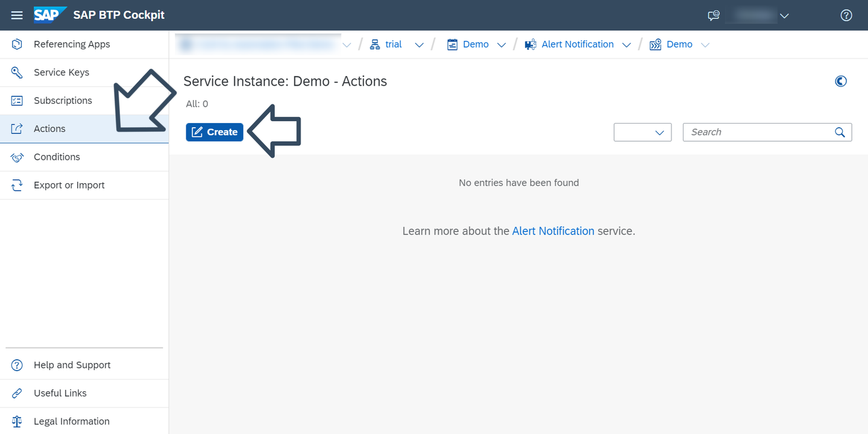Select Subscriptions in the sidebar

84,101
